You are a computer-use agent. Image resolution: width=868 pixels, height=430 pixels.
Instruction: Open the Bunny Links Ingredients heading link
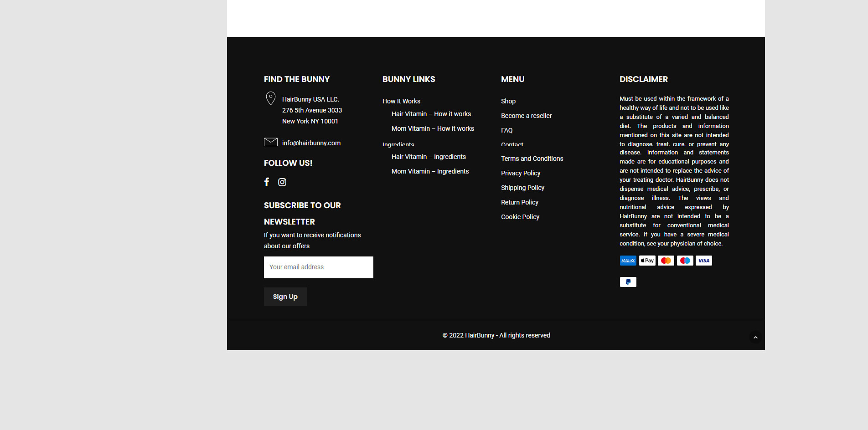398,144
